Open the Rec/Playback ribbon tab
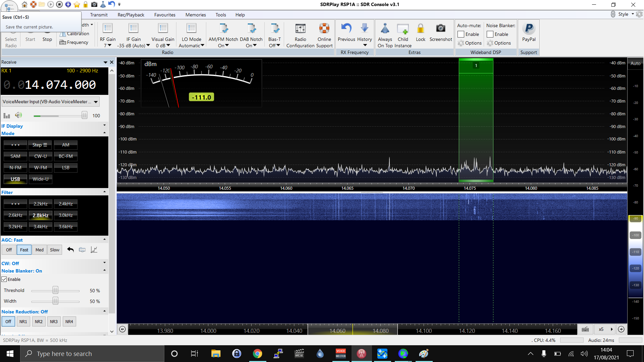 (x=131, y=15)
